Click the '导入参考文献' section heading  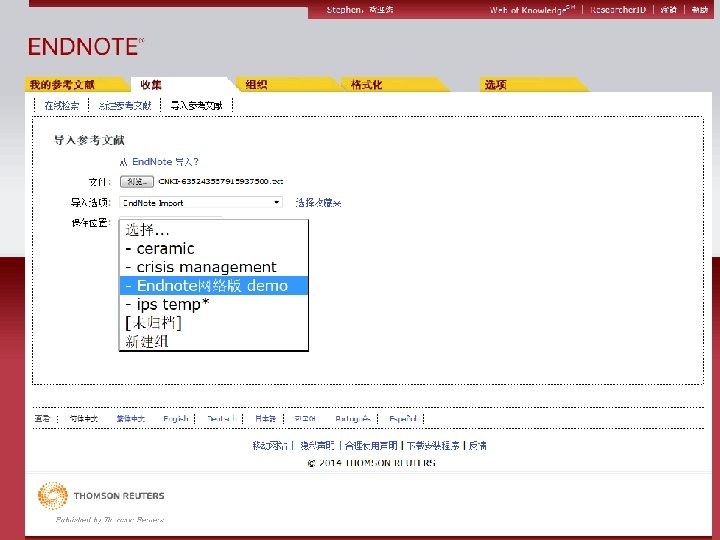pos(89,140)
